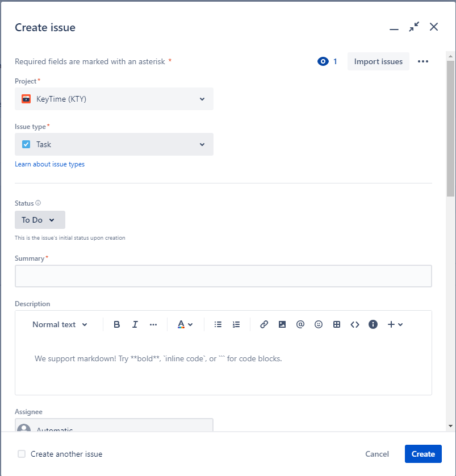Insert a numbered list
Screen dimensions: 456x476
pos(236,324)
